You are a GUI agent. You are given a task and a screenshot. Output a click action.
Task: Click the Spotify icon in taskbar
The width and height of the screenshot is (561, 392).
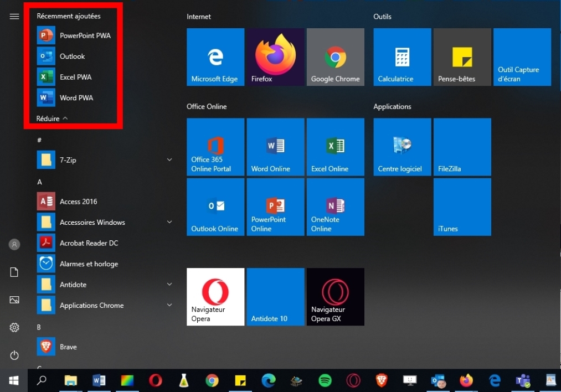[x=325, y=380]
